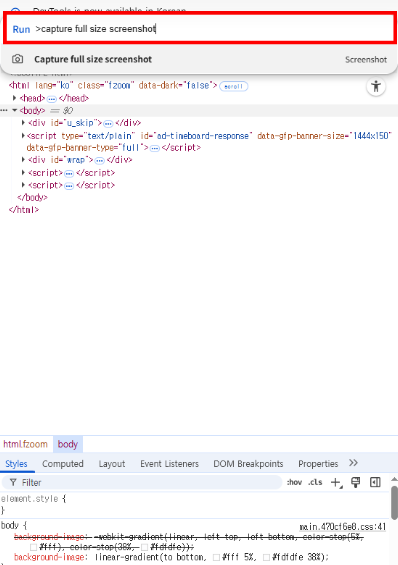Screen dimensions: 398x565
Task: Switch to the Properties tab
Action: (x=318, y=464)
